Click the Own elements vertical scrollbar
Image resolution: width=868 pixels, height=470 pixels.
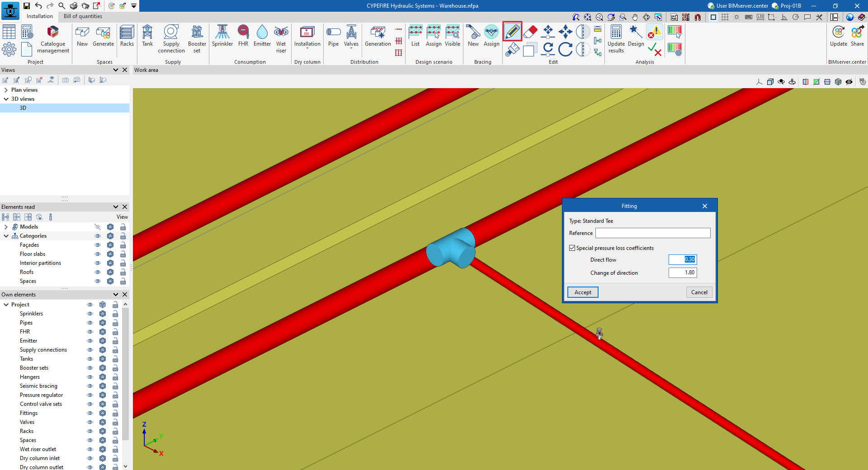coord(125,374)
